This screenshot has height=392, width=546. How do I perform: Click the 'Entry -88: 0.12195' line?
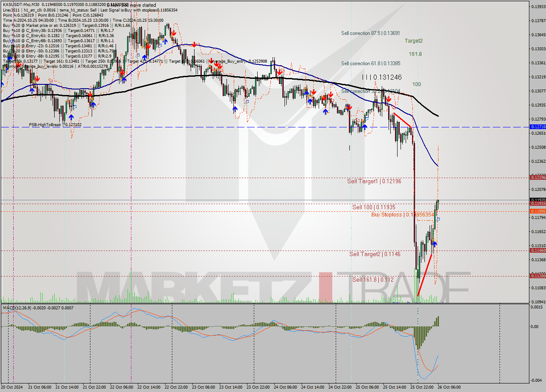(57, 56)
